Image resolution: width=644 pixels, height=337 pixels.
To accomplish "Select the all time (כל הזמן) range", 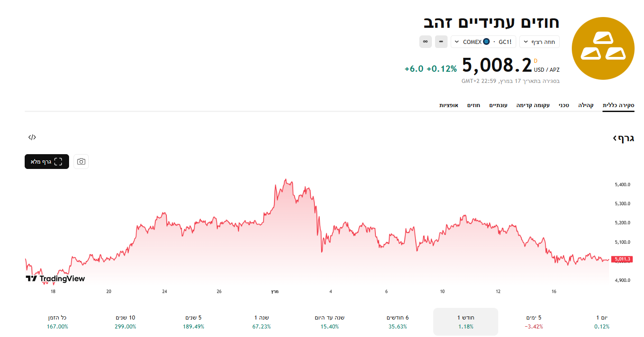I will pos(57,321).
